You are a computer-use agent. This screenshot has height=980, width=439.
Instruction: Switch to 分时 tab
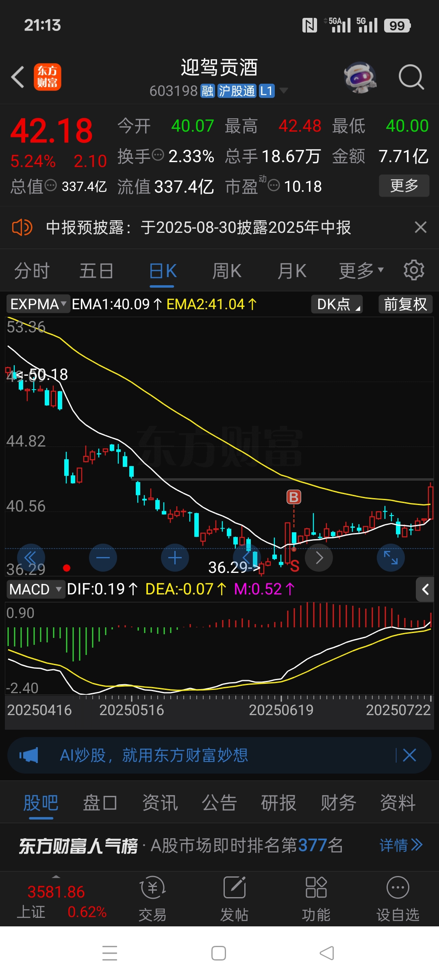32,271
